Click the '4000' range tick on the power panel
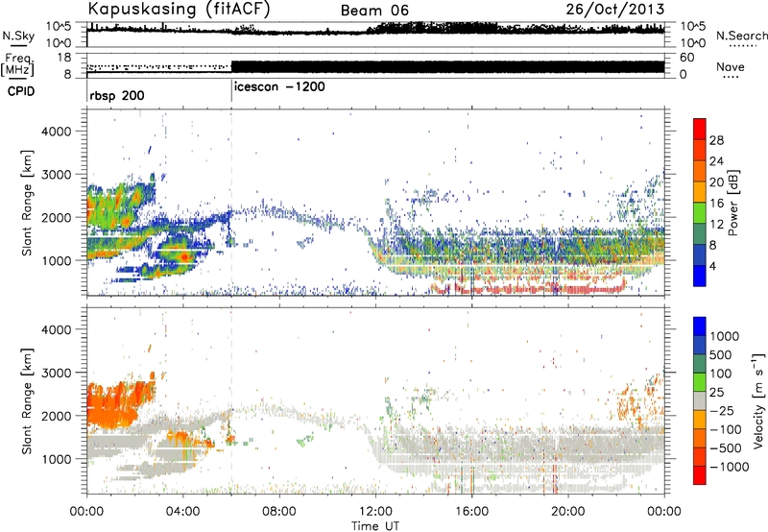 point(57,132)
